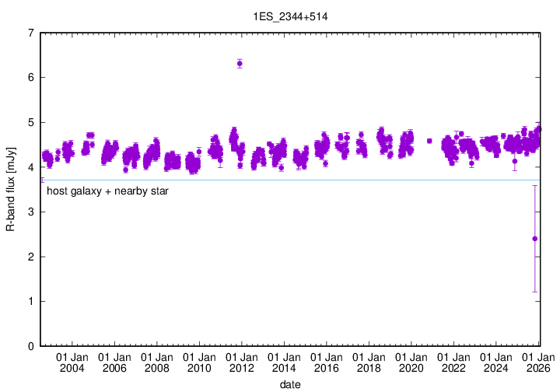This screenshot has width=560, height=392.
Task: Click the y-axis tick label 1
Action: [x=30, y=301]
